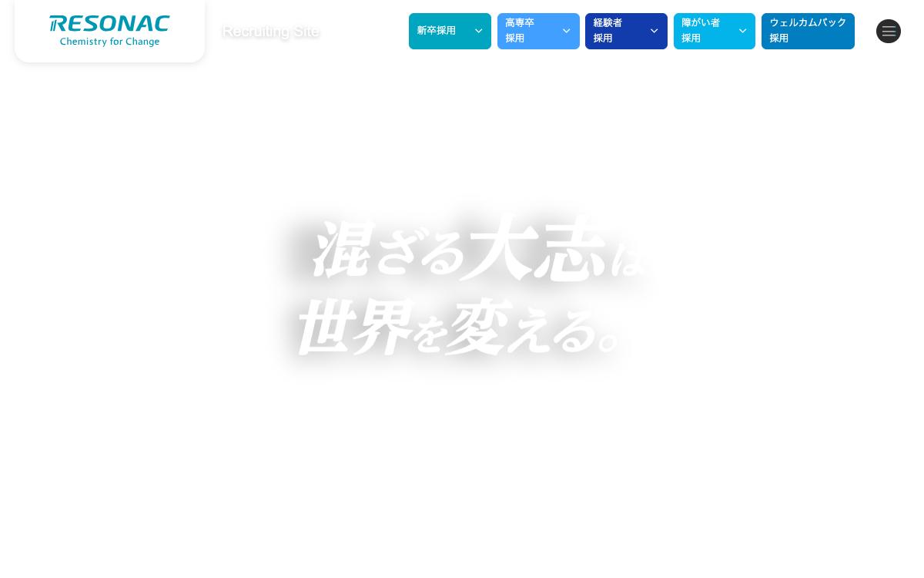Open the 高専卒採用 menu
This screenshot has width=924, height=578.
tap(538, 31)
